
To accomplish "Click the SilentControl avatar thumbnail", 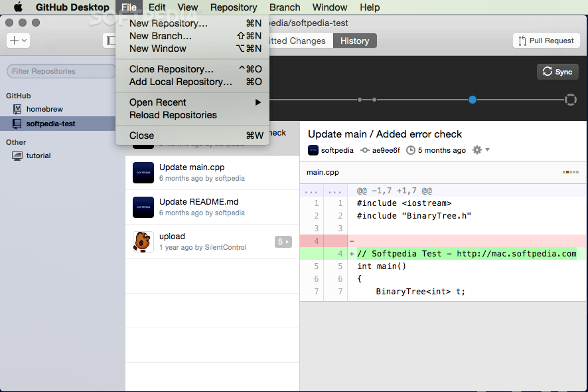I will [x=143, y=242].
